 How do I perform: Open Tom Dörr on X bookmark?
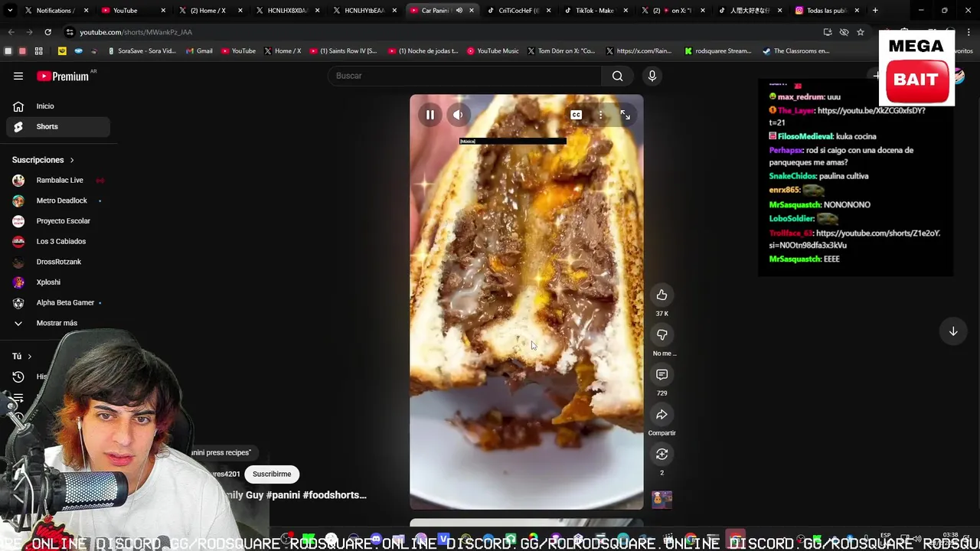pos(561,51)
